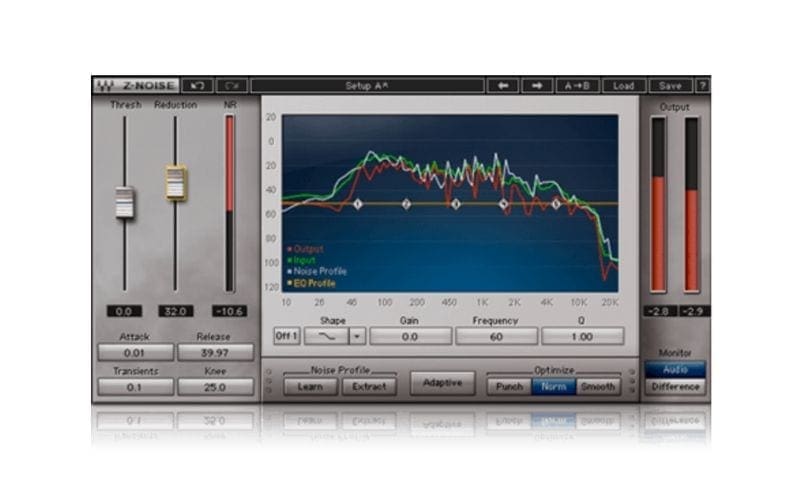The width and height of the screenshot is (800, 500).
Task: Select the EQ shape curve icon
Action: pos(325,336)
